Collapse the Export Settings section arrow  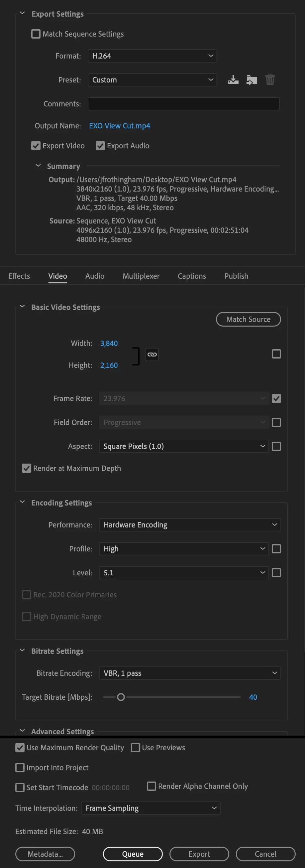pos(23,14)
